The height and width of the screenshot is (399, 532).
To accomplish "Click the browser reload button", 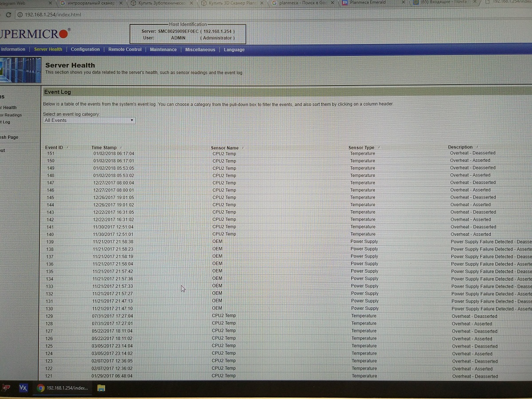I will [8, 15].
